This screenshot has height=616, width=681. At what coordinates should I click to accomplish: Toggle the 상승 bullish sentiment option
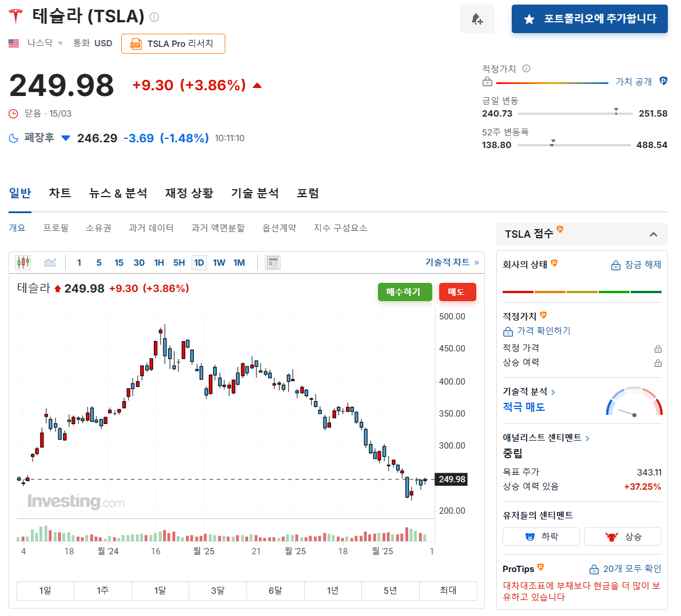tap(623, 536)
